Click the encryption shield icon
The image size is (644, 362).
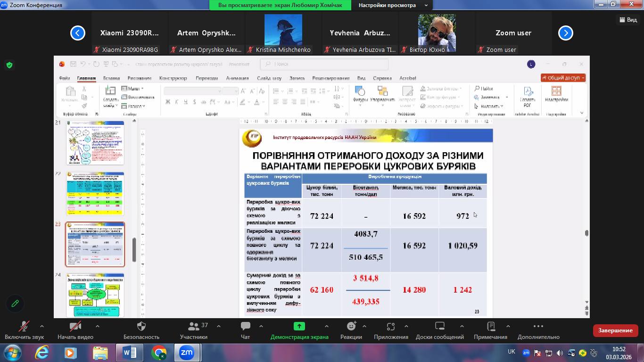9,65
